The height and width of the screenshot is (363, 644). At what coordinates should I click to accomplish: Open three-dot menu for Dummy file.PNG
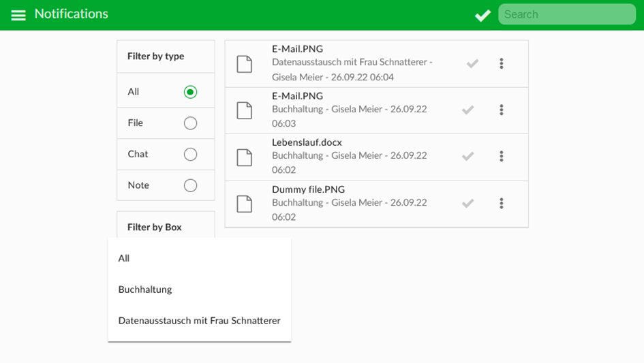coord(501,203)
